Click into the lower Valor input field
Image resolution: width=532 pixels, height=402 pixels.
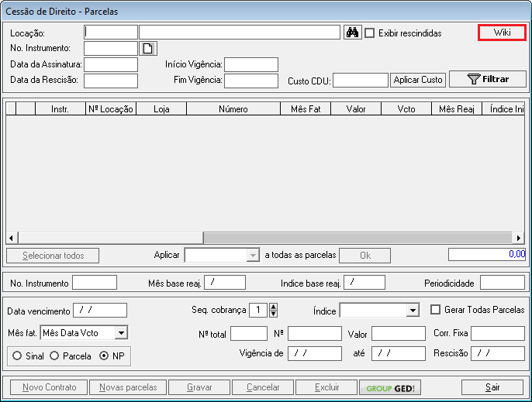click(399, 334)
